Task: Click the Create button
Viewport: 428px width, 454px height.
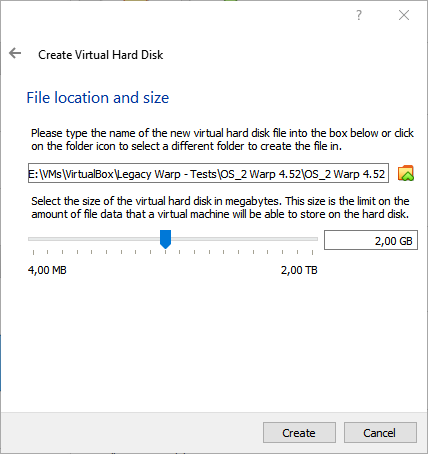Action: 299,433
